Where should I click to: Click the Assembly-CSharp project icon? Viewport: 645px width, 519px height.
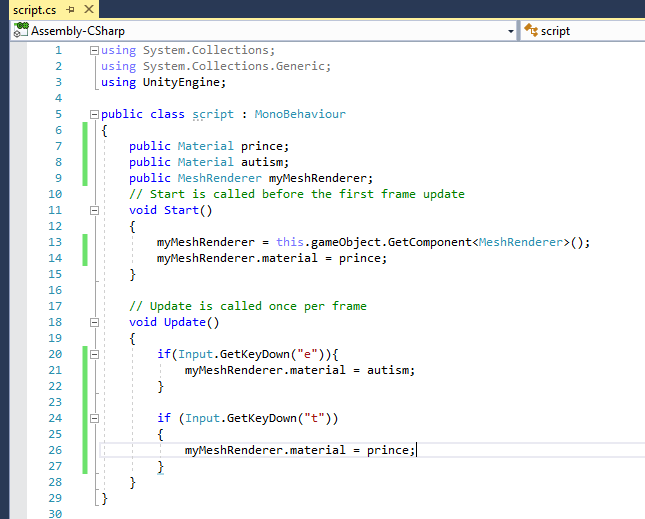point(19,31)
